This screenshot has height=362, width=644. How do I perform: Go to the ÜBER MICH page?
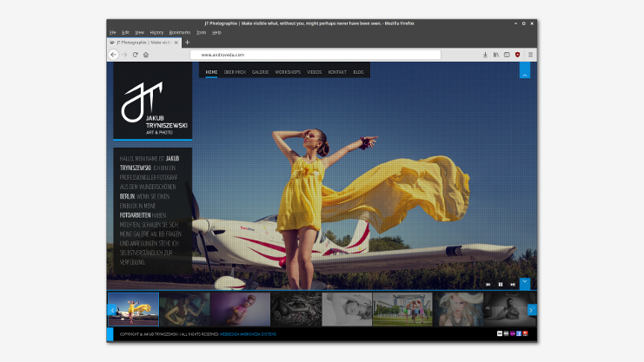(235, 72)
